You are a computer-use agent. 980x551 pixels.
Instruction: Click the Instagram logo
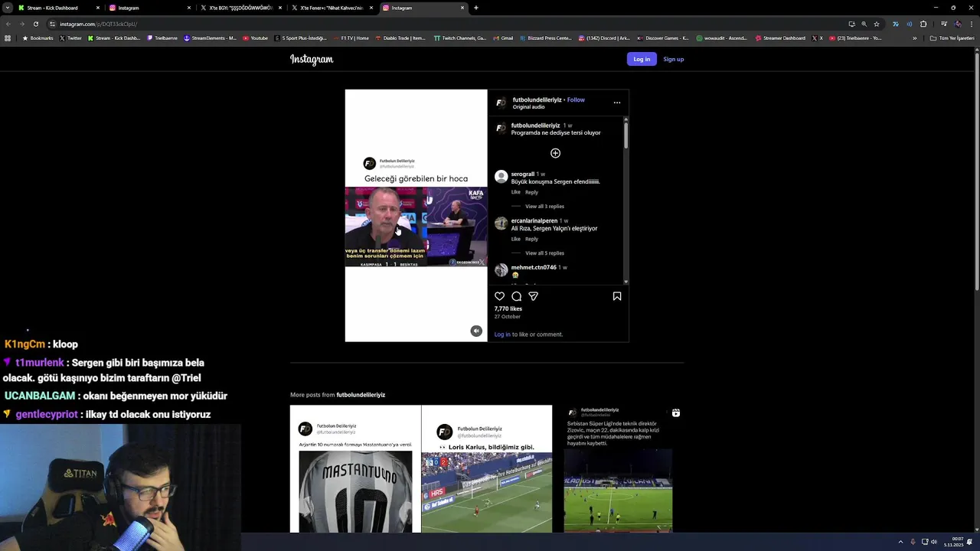tap(312, 59)
